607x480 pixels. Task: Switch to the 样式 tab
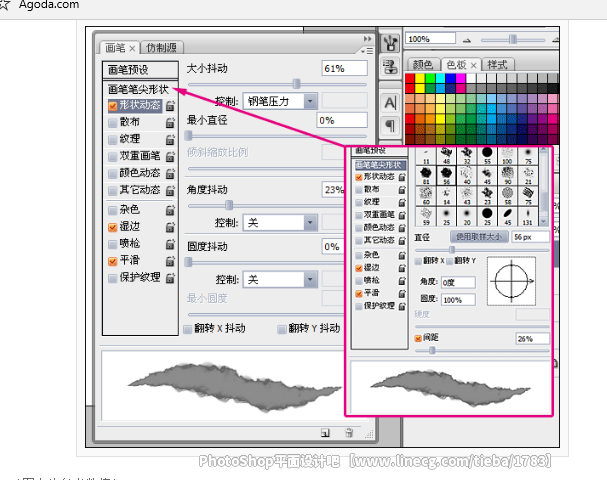[497, 64]
